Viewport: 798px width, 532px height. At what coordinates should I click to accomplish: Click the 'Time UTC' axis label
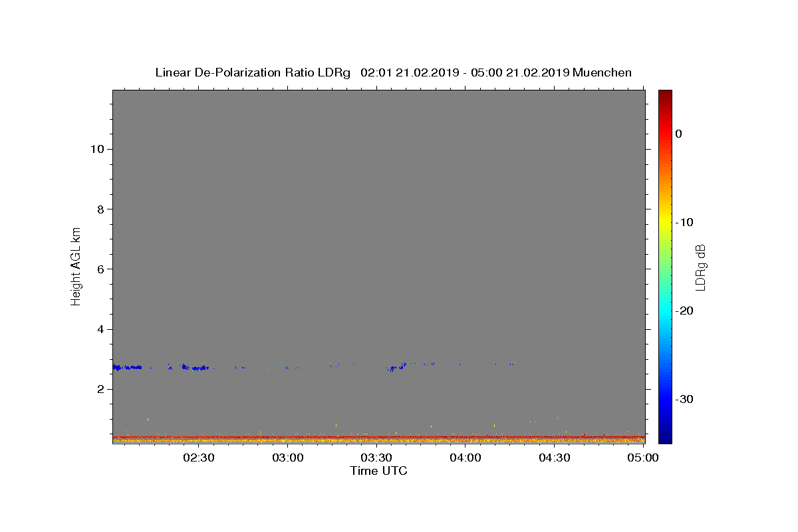(378, 471)
